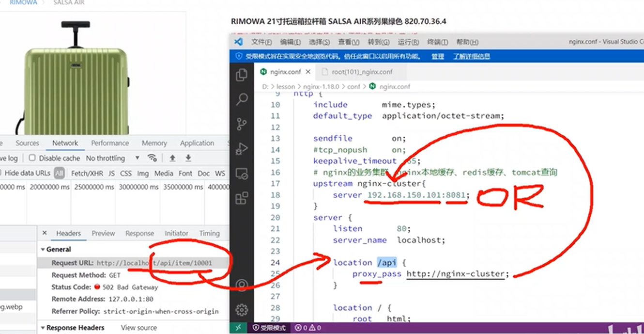Filter requests by Font
Viewport: 644px width, 334px height.
185,173
